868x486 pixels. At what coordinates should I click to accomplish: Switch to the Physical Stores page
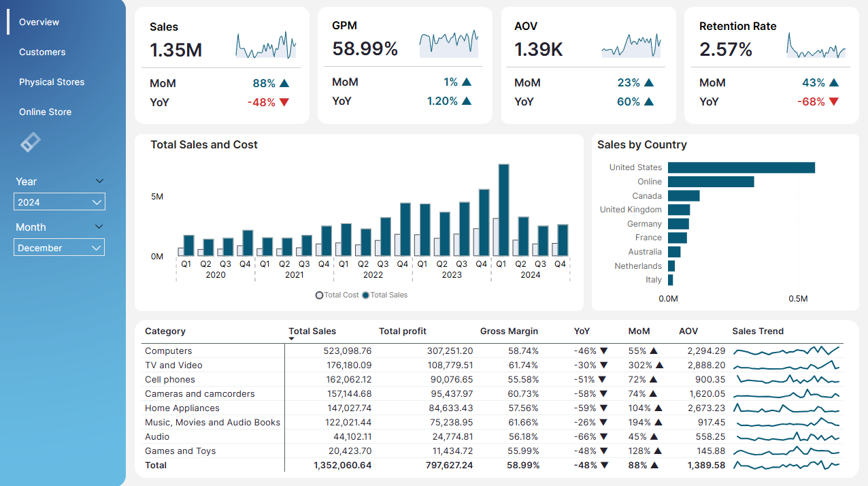pos(52,82)
